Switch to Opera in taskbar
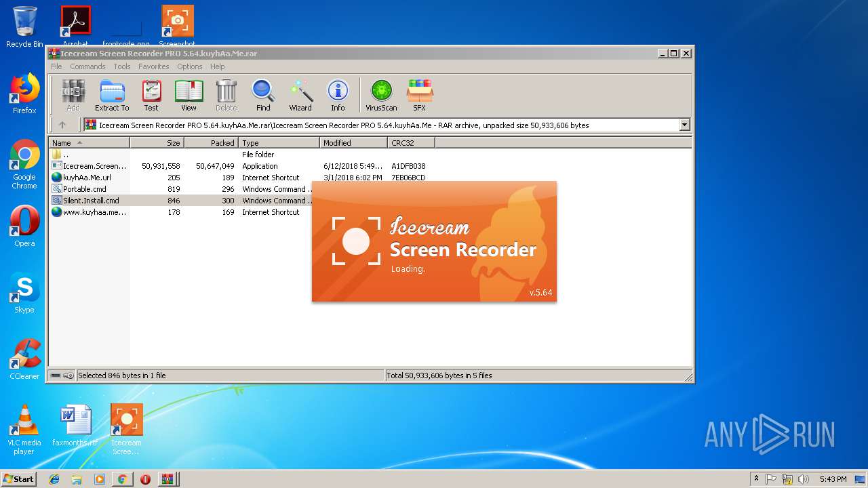Viewport: 868px width, 488px height. 145,479
